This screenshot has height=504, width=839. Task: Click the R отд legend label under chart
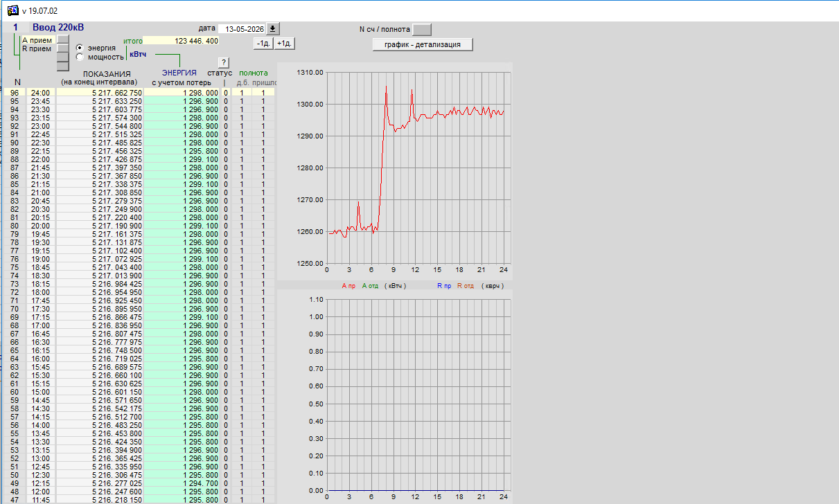click(x=466, y=285)
